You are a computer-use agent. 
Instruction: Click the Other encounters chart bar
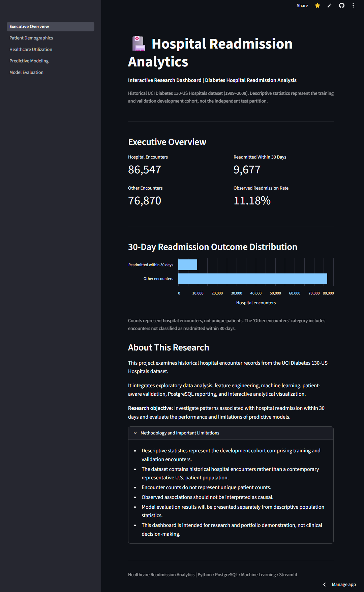pyautogui.click(x=253, y=279)
